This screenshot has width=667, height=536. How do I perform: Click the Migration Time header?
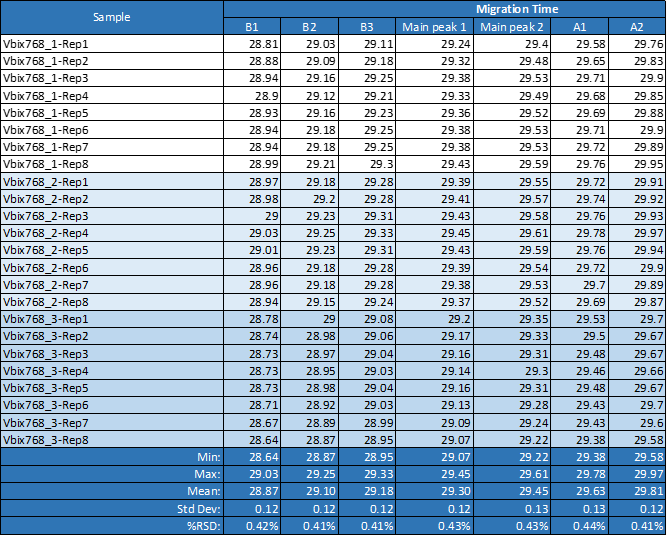point(444,8)
